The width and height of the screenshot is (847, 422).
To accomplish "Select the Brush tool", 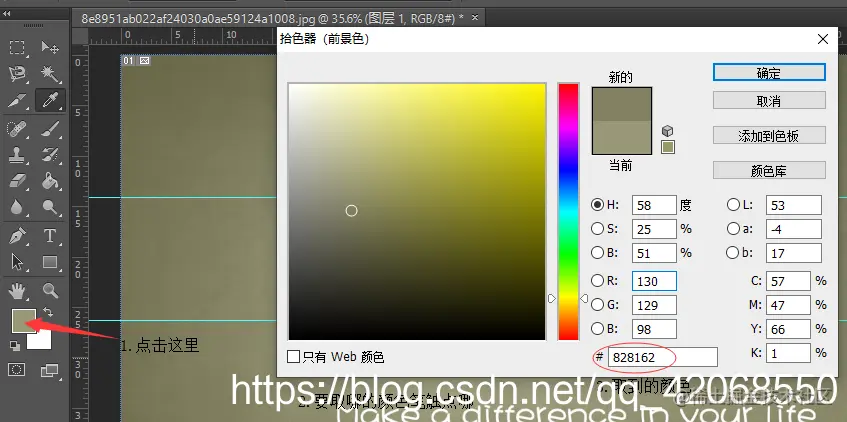I will pyautogui.click(x=50, y=129).
